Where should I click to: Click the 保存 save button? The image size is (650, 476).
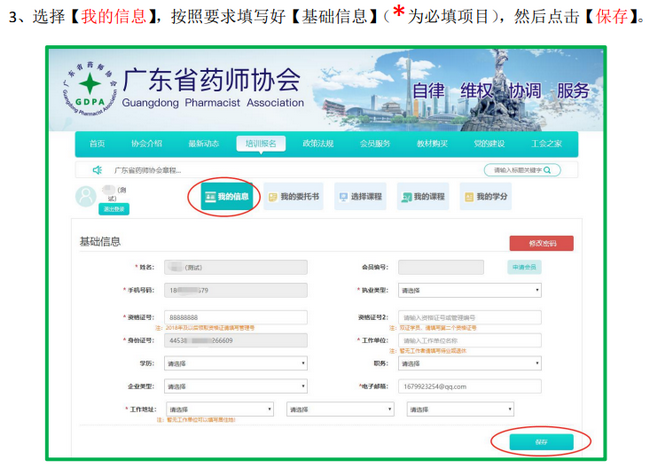[541, 441]
